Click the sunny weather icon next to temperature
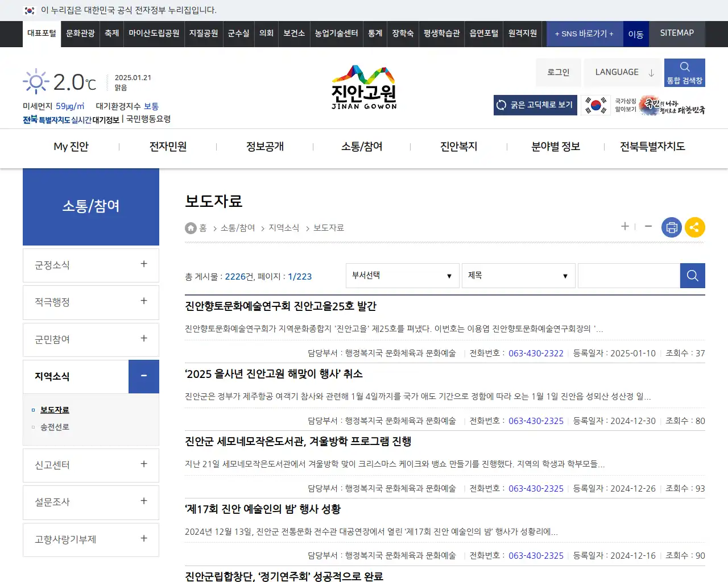 tap(35, 80)
